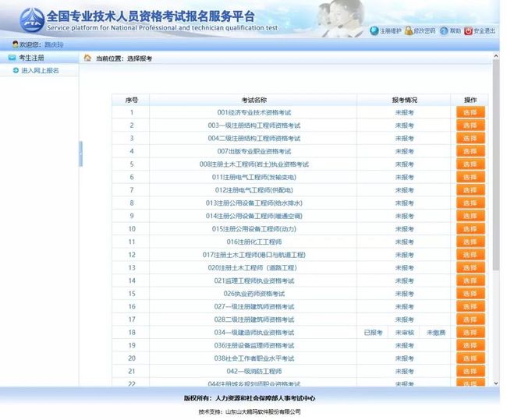Click 选择 for 013注册公用设备工程师(给水排水)
The image size is (507, 420).
coord(470,203)
